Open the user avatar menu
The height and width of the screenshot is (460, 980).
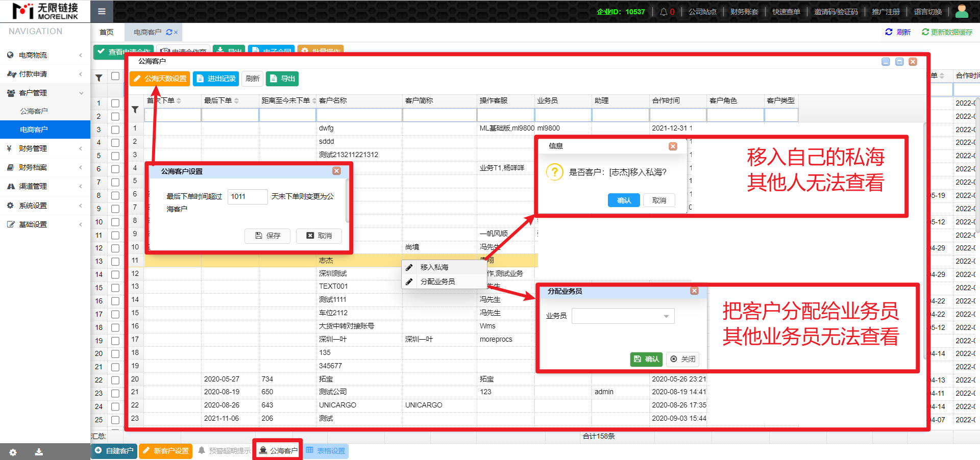click(x=962, y=11)
